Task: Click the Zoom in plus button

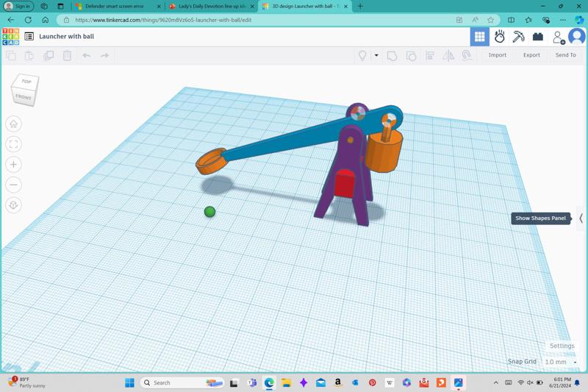Action: [x=13, y=164]
